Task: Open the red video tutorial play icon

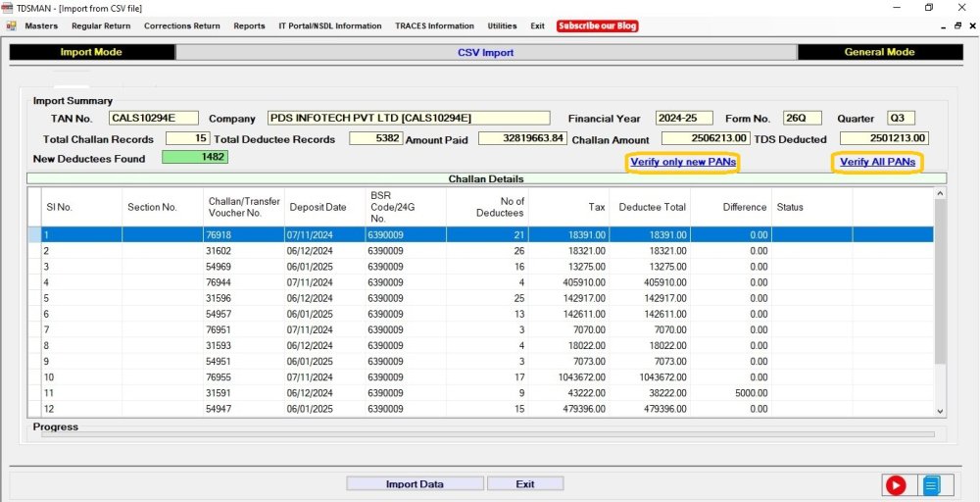Action: pyautogui.click(x=895, y=484)
